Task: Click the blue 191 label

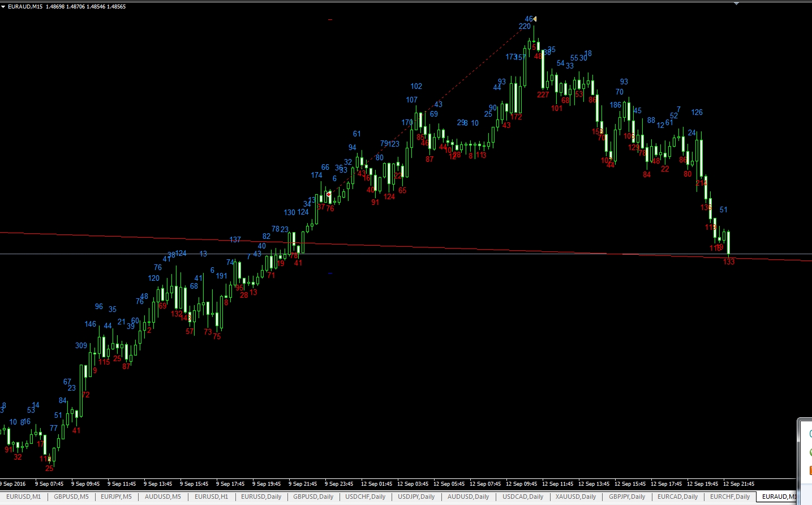Action: coord(221,276)
